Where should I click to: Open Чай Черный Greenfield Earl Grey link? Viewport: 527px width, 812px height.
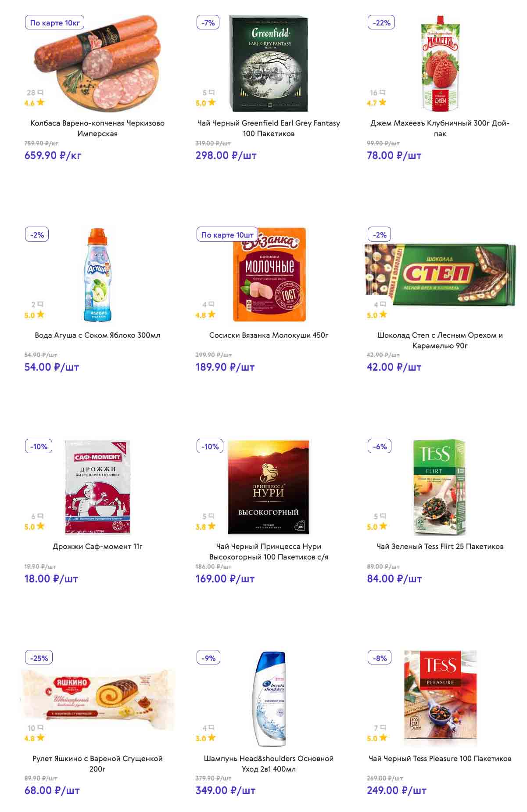pos(269,128)
